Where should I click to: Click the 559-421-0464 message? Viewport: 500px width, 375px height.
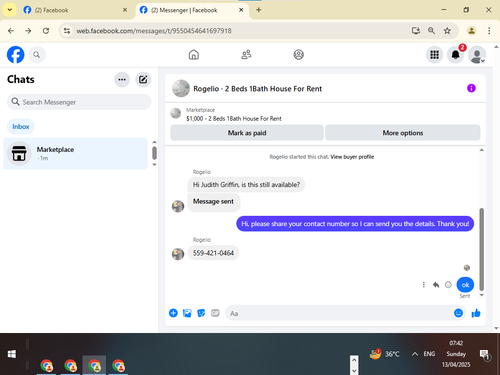click(213, 253)
